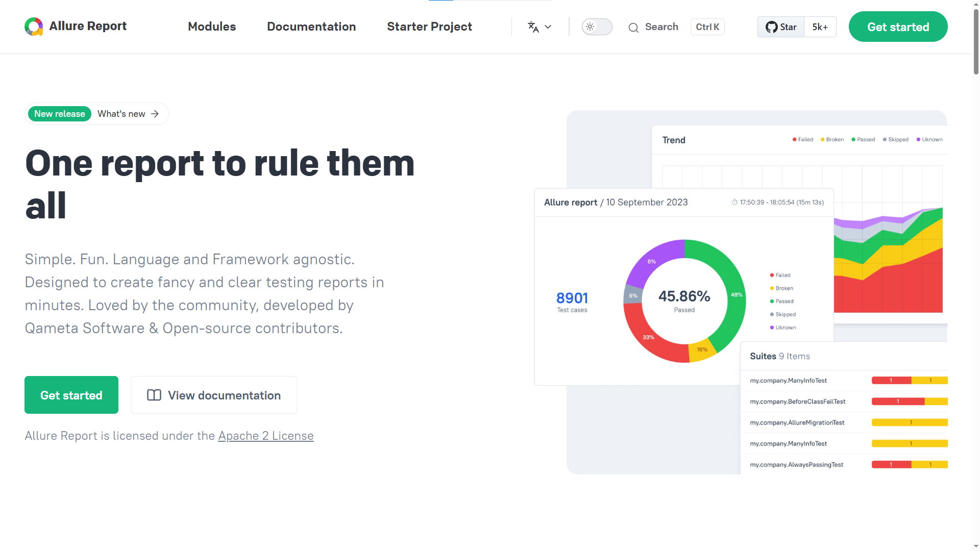The image size is (980, 551).
Task: Click the Ctrl K shortcut badge
Action: pyautogui.click(x=707, y=27)
